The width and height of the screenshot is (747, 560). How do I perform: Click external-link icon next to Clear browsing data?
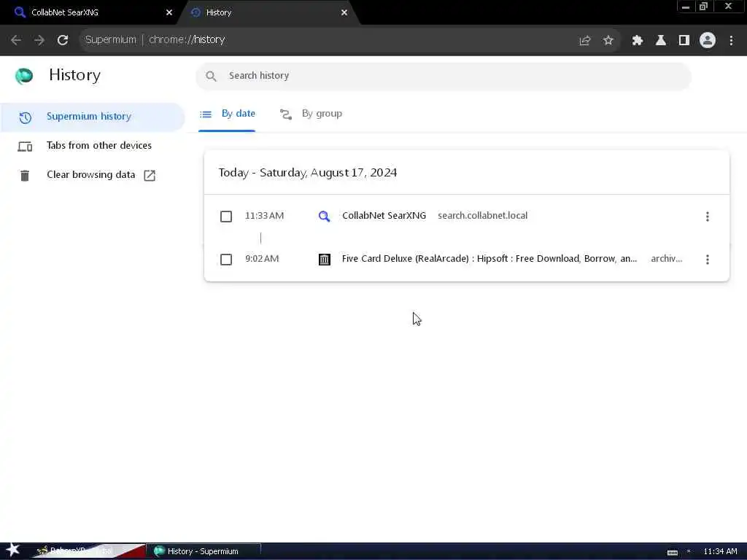150,175
